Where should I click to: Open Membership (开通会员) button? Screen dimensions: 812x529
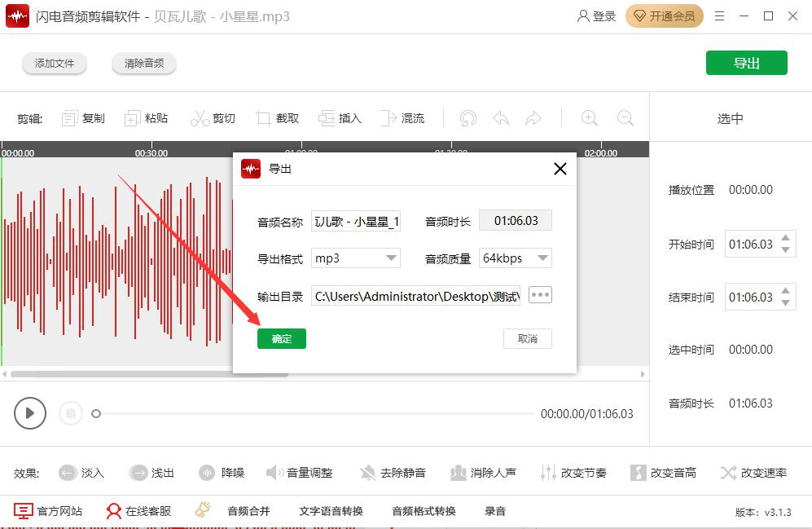click(x=665, y=16)
